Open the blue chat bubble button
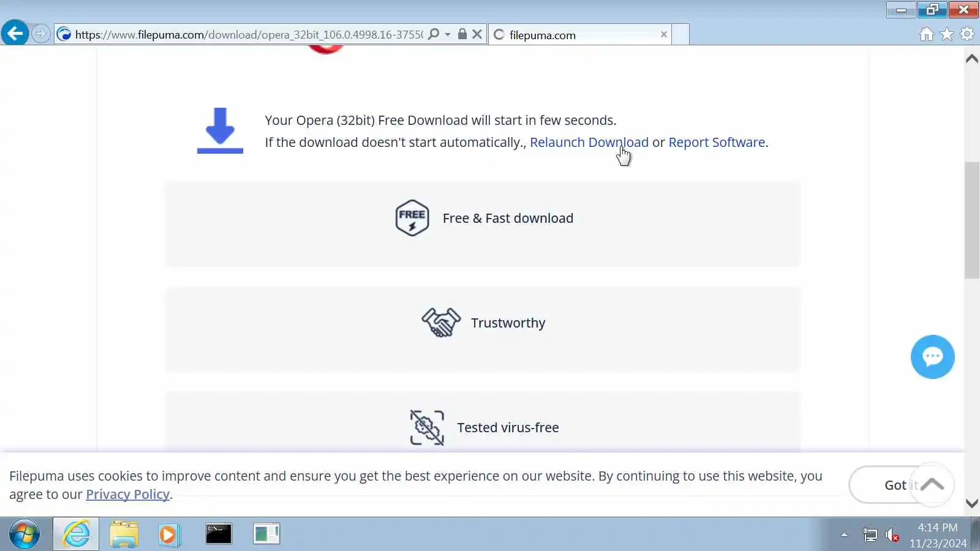Image resolution: width=980 pixels, height=551 pixels. [x=932, y=357]
